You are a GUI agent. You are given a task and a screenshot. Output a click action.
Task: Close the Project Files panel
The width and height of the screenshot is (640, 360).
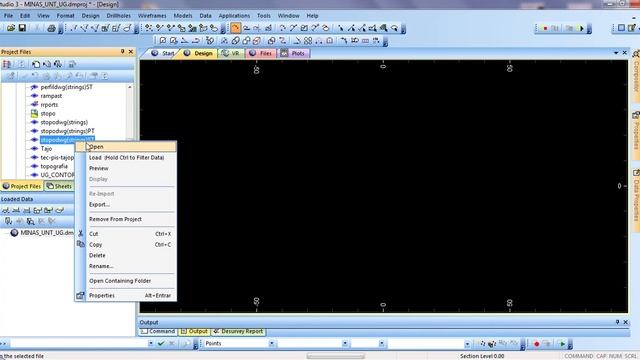(x=131, y=52)
